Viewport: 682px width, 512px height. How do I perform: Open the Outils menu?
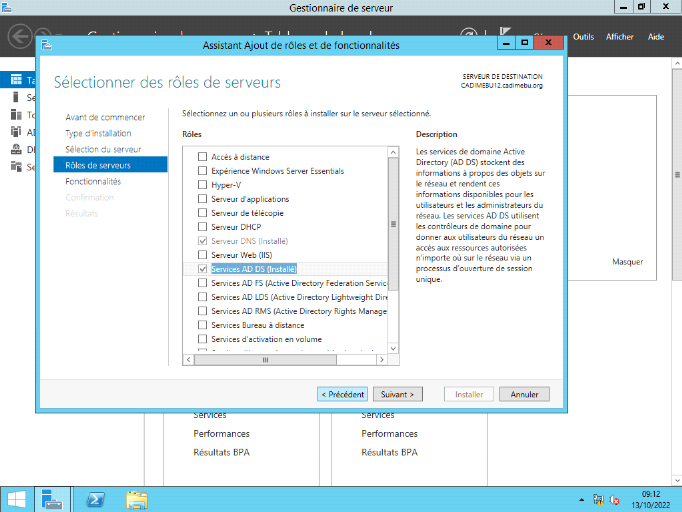[x=583, y=37]
